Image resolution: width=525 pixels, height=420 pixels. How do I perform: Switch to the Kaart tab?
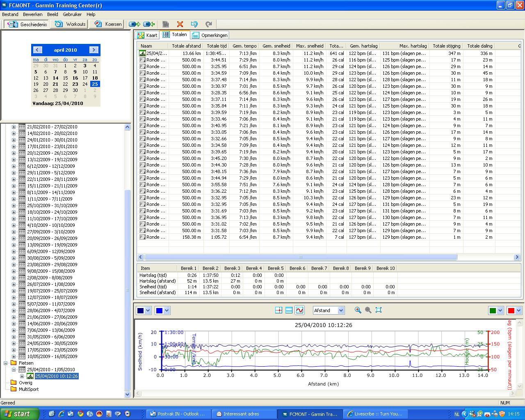(148, 35)
